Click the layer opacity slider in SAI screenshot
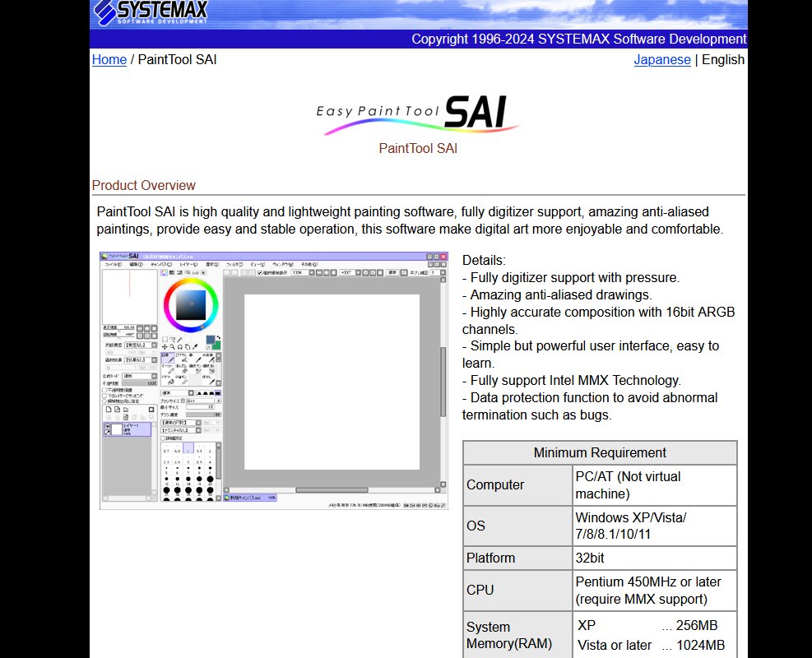The height and width of the screenshot is (658, 812). point(140,383)
